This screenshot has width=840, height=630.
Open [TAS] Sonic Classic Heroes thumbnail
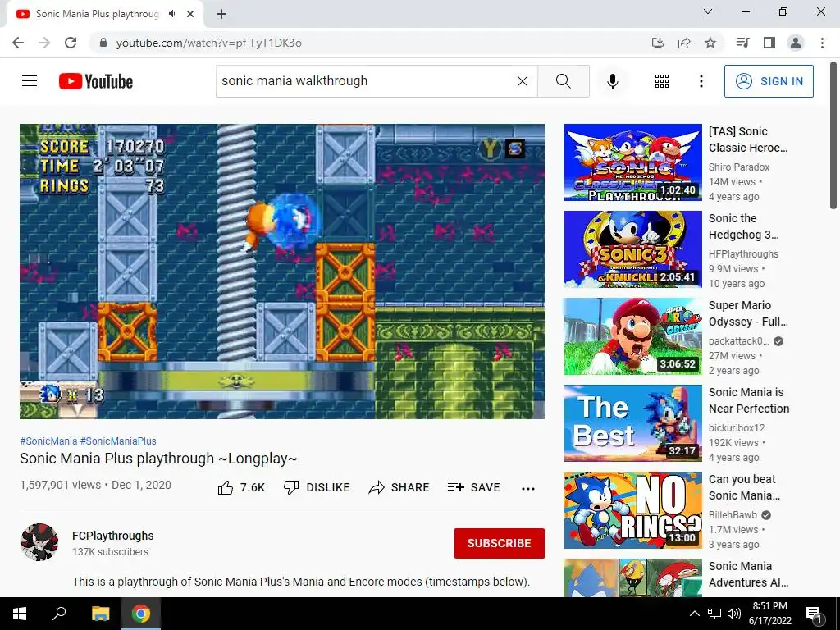(632, 162)
